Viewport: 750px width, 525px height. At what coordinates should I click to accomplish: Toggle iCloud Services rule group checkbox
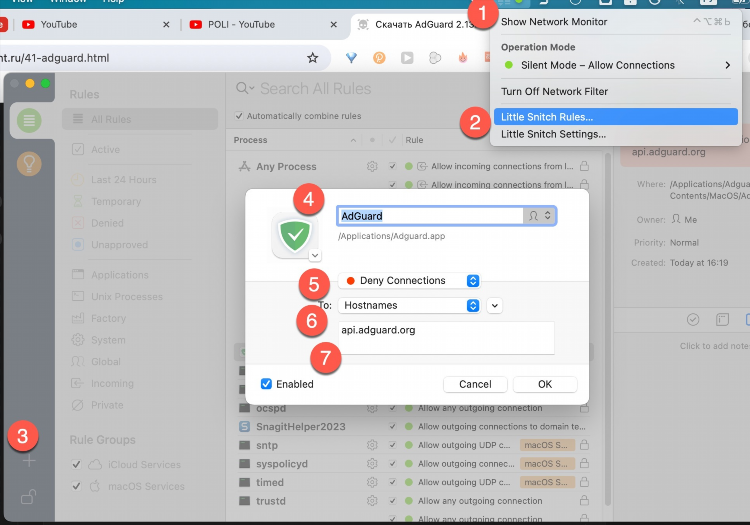point(76,464)
